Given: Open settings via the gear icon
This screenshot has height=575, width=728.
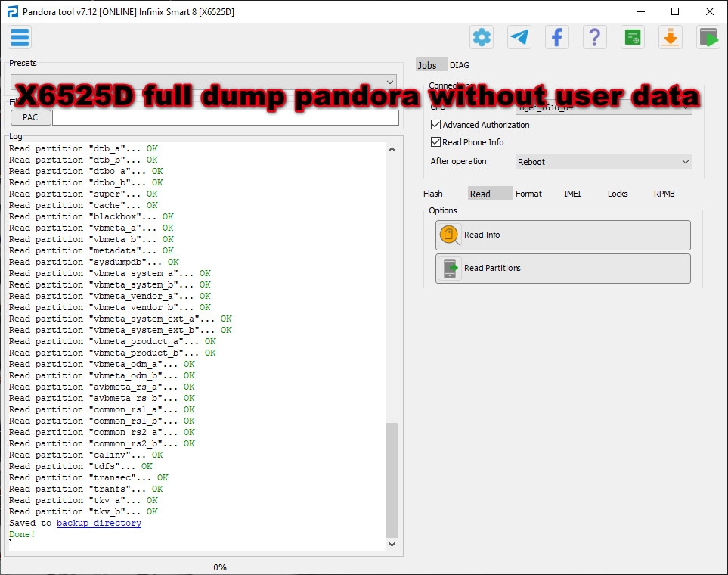Looking at the screenshot, I should pos(482,37).
